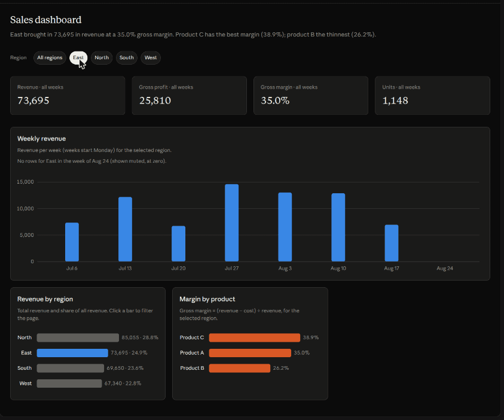Viewport: 504px width, 420px height.
Task: Click the Jul 6 weekly revenue bar
Action: 72,242
